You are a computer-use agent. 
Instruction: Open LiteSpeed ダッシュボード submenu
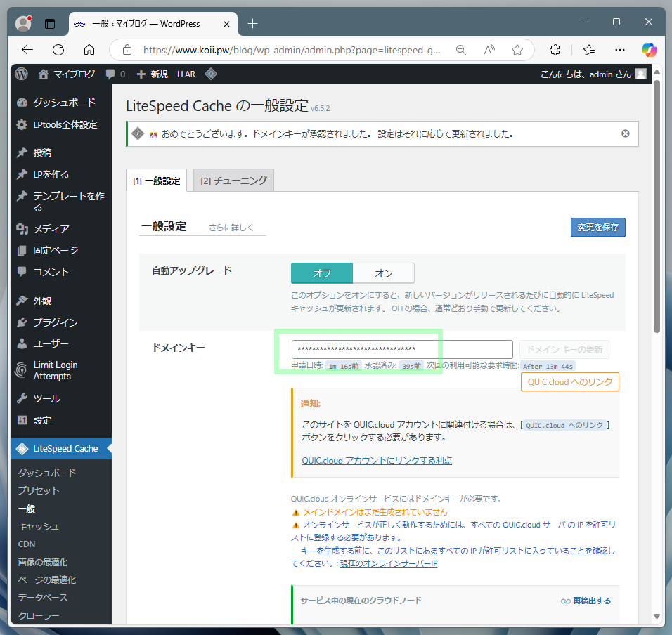click(47, 473)
